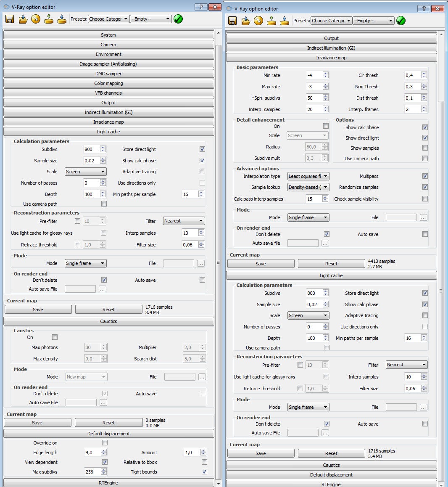This screenshot has height=487, width=448.
Task: Click Reset under Caustics current map
Action: pos(108,423)
